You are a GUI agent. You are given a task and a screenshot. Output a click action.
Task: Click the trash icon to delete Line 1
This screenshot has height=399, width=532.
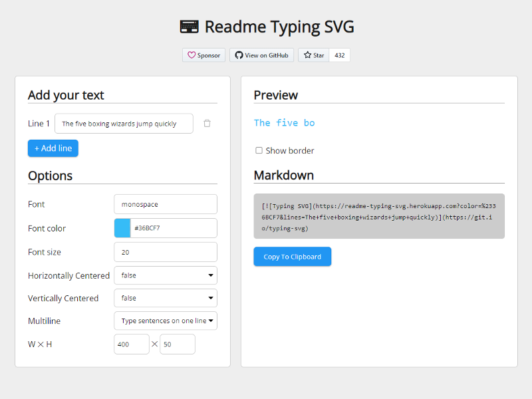coord(207,123)
